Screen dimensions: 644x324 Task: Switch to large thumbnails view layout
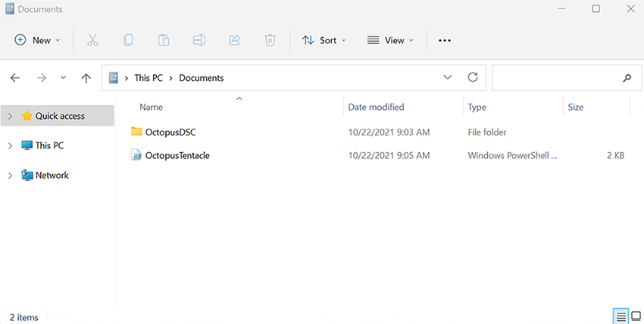click(x=636, y=316)
